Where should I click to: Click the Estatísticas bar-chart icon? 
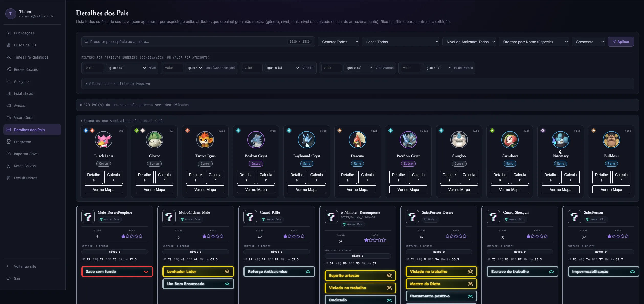point(9,93)
